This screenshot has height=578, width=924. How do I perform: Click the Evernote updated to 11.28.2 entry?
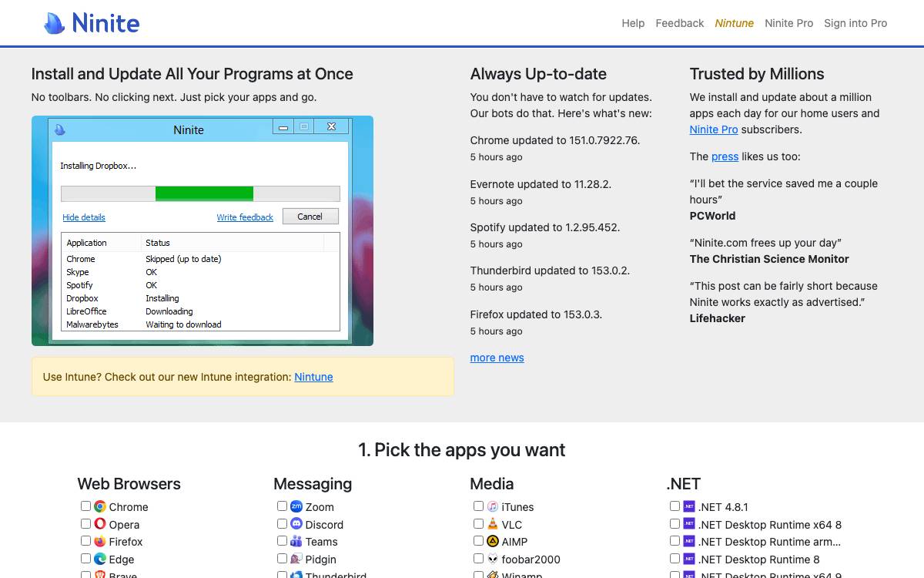coord(541,184)
